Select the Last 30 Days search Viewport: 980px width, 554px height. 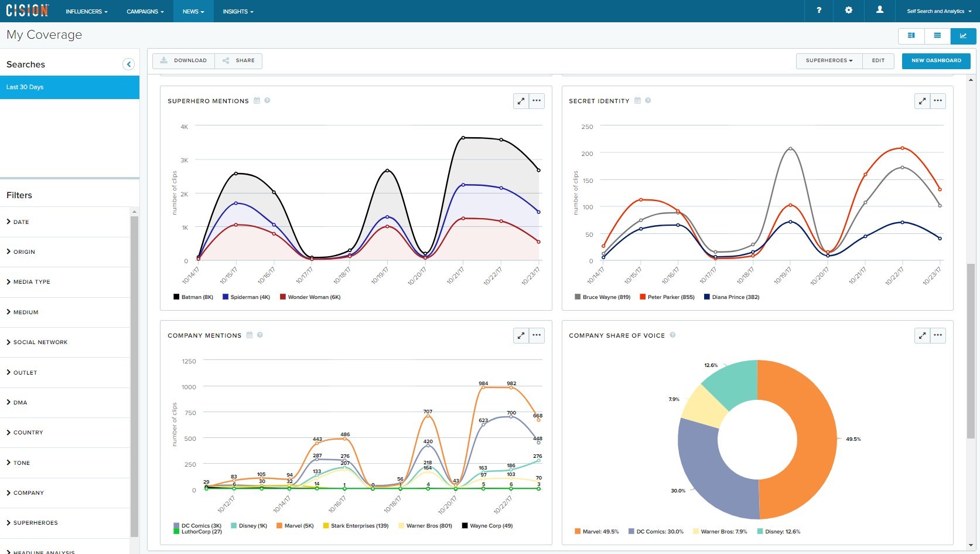(70, 87)
